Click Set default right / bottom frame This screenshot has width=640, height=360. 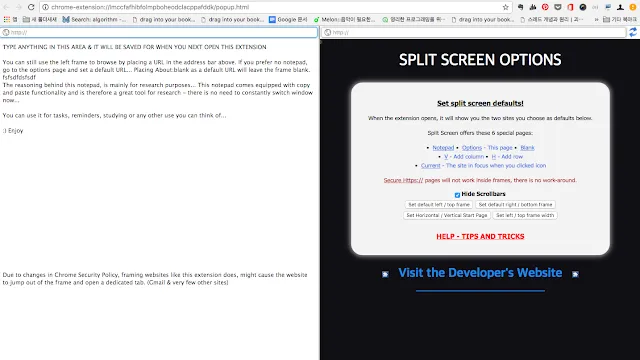515,204
